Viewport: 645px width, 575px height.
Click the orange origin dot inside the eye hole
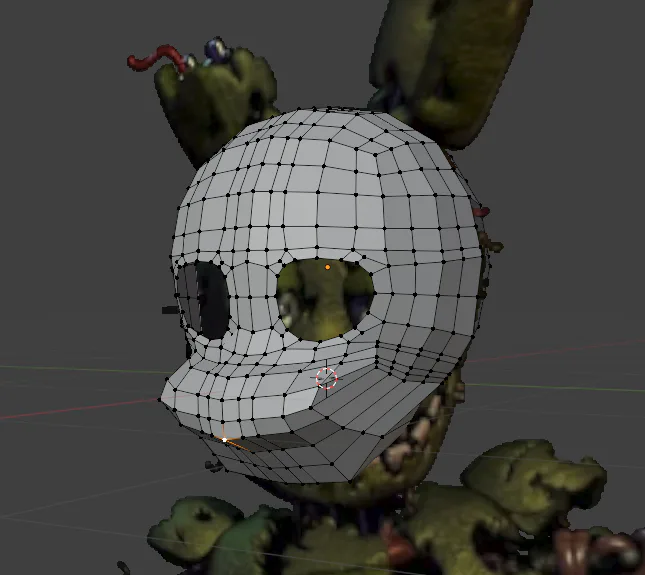coord(327,267)
